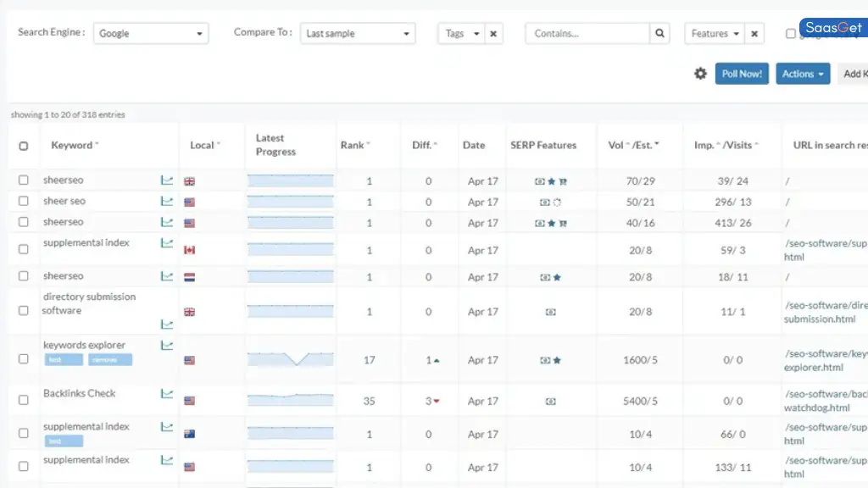Open chart icon for sheer seo keyword

tap(167, 202)
